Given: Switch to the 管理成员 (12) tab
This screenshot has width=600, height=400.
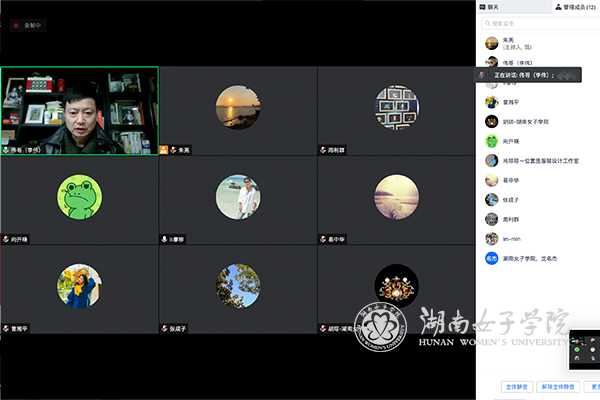Looking at the screenshot, I should [x=576, y=7].
